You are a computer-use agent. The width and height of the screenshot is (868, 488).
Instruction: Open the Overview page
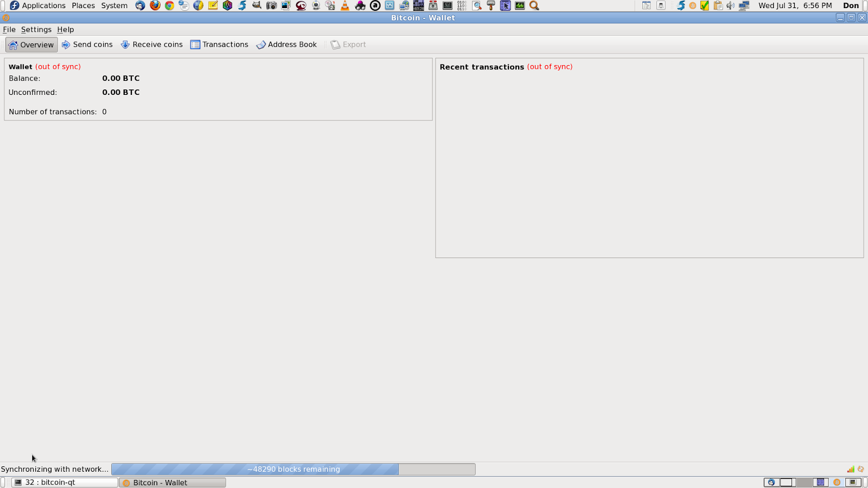(x=31, y=44)
